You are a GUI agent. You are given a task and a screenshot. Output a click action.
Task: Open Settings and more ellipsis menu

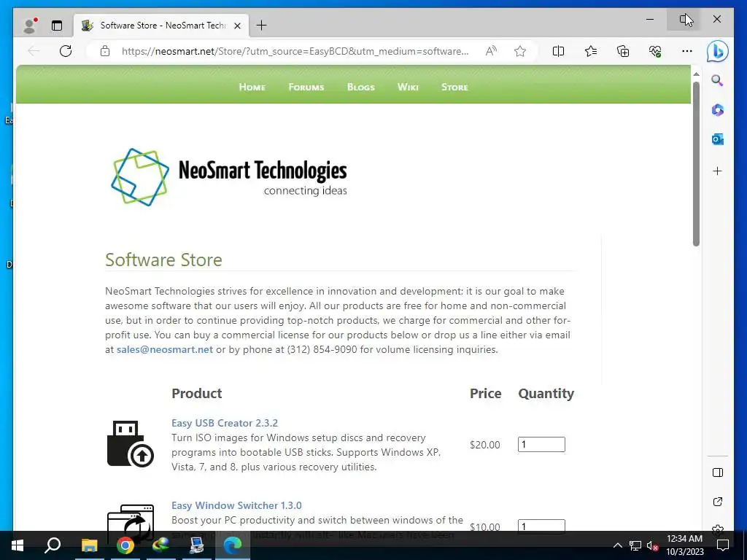pyautogui.click(x=687, y=51)
